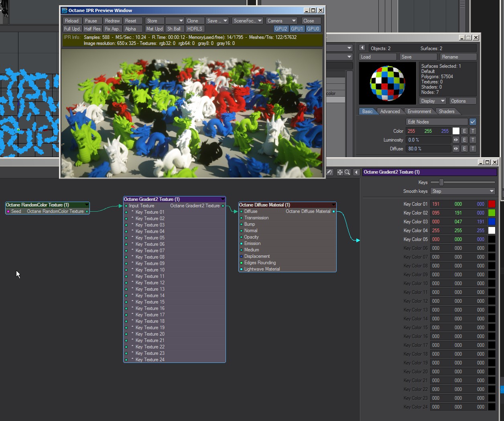504x421 pixels.
Task: Toggle the HDRLS option
Action: tap(195, 29)
